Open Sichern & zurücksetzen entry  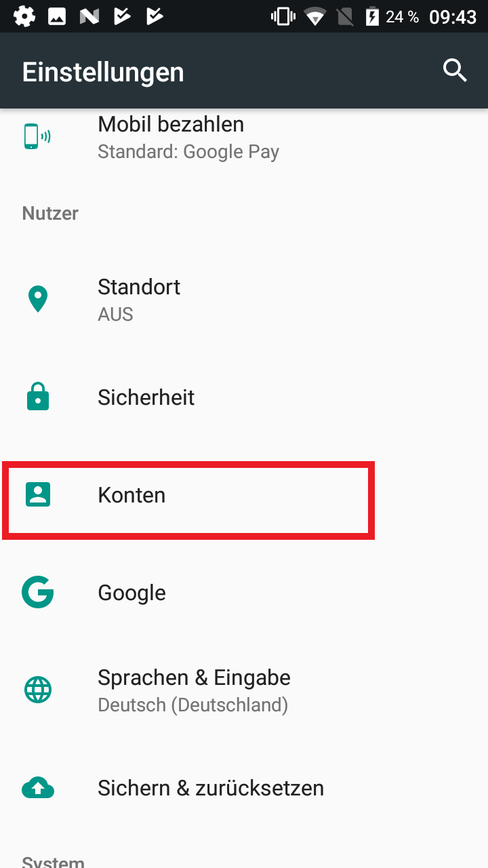coord(244,788)
